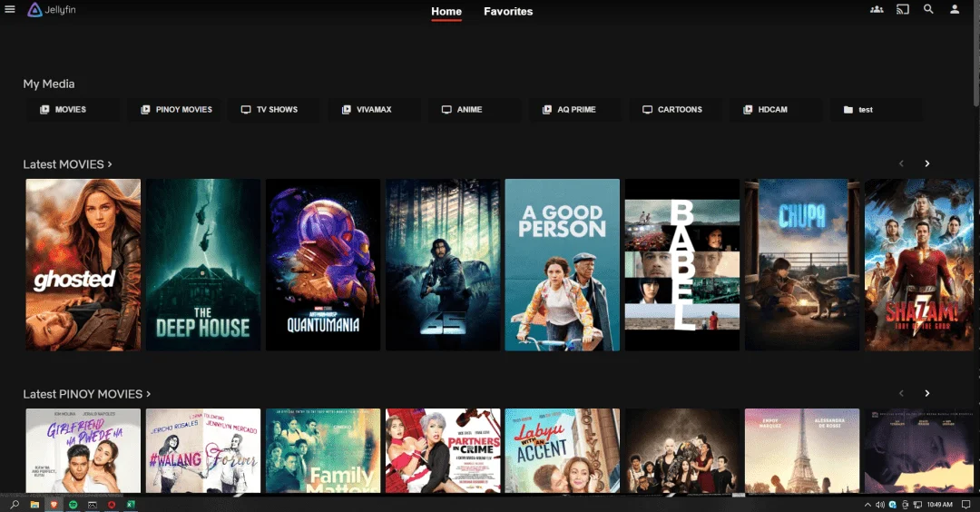Open the user profile icon
This screenshot has height=512, width=980.
tap(955, 9)
